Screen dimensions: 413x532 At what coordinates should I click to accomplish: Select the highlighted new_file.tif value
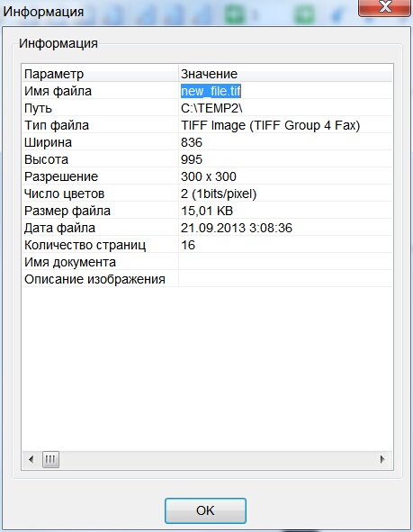click(211, 91)
